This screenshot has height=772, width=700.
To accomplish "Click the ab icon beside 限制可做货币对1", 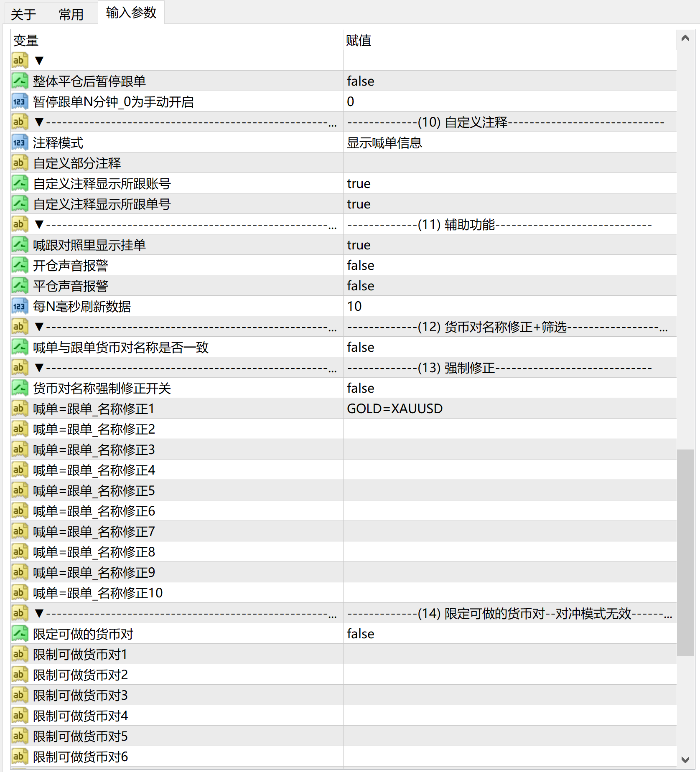I will [x=19, y=654].
